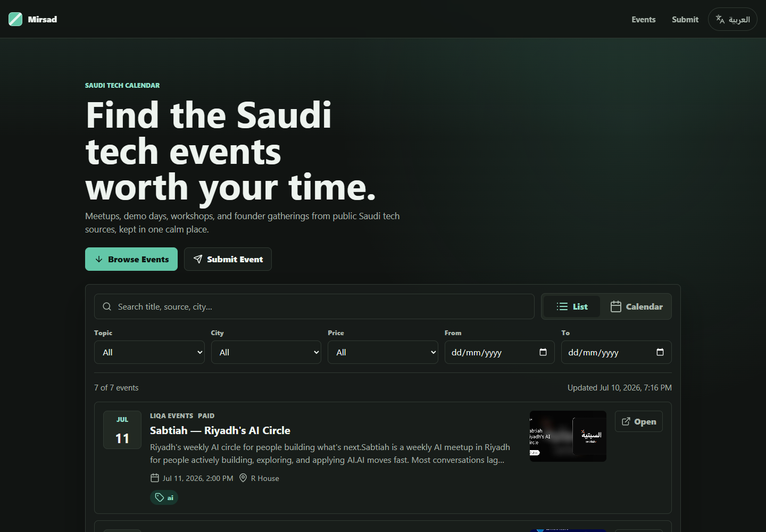This screenshot has width=766, height=532.
Task: Open the Price dropdown
Action: click(383, 352)
